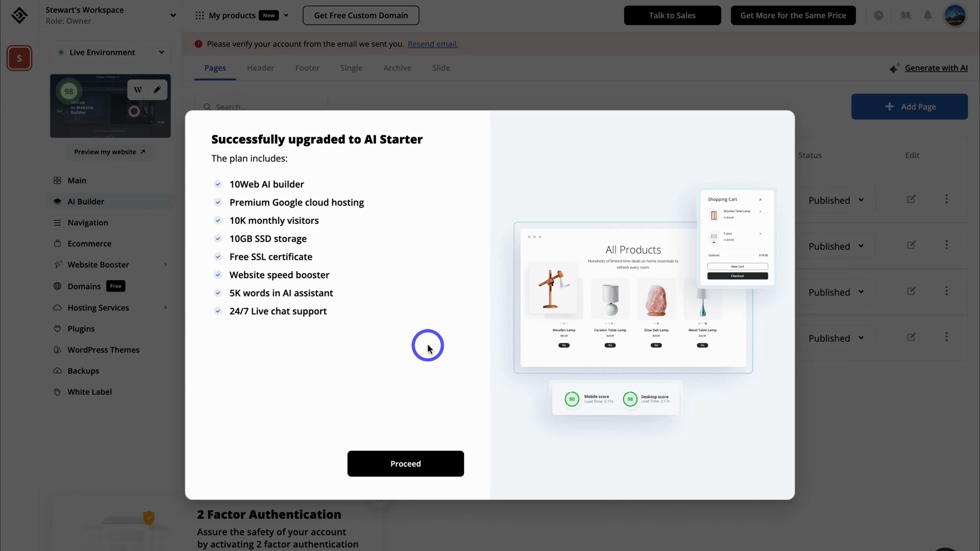Open Domains in the sidebar
This screenshot has width=980, height=551.
84,286
